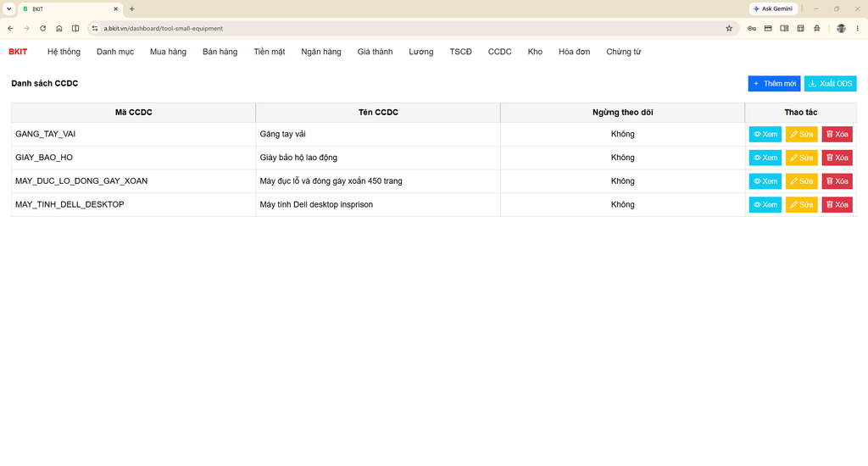Edit GANG_TAY_VAI row with Sửa
This screenshot has width=868, height=466.
tap(802, 134)
